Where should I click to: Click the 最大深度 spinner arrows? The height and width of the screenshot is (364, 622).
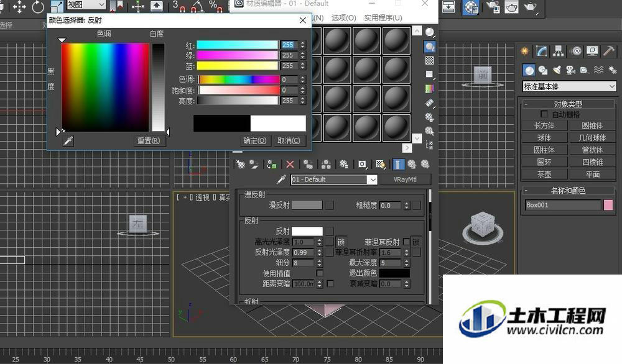click(406, 263)
